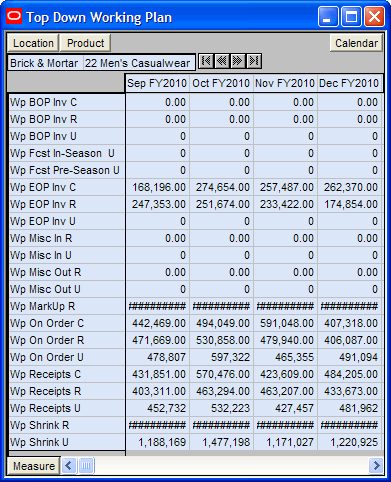Click the right arrow of horizontal scrollbar
The height and width of the screenshot is (482, 391).
(x=376, y=465)
